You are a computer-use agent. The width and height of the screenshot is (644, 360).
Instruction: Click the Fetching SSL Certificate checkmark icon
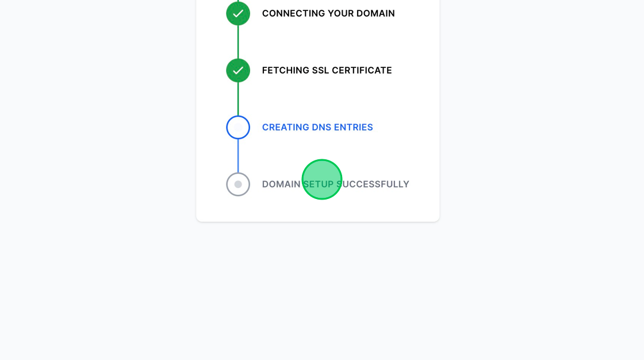238,70
